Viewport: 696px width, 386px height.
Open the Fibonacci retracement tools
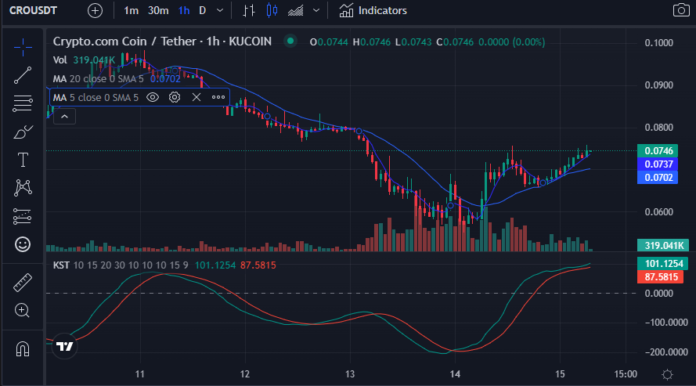[23, 103]
